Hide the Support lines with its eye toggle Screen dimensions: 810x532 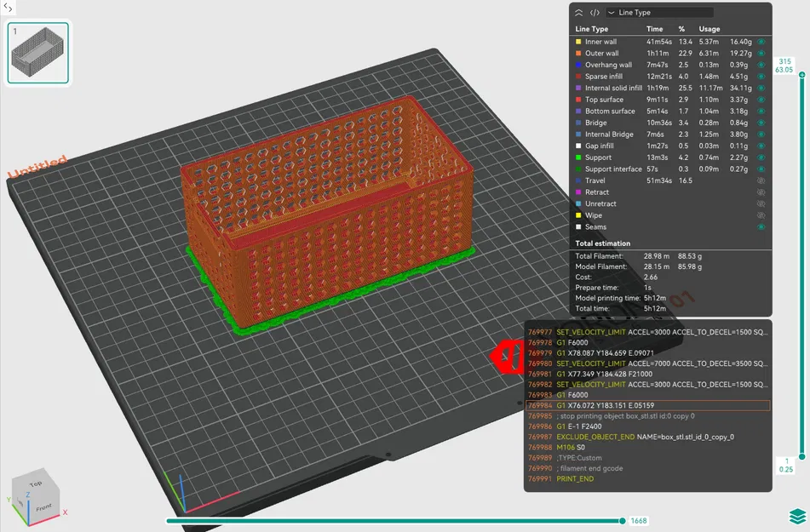[761, 157]
